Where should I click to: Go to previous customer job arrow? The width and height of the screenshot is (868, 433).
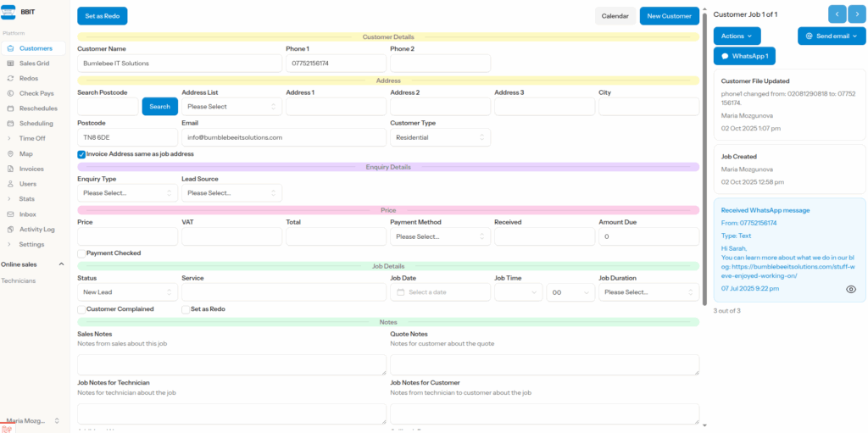(x=837, y=14)
